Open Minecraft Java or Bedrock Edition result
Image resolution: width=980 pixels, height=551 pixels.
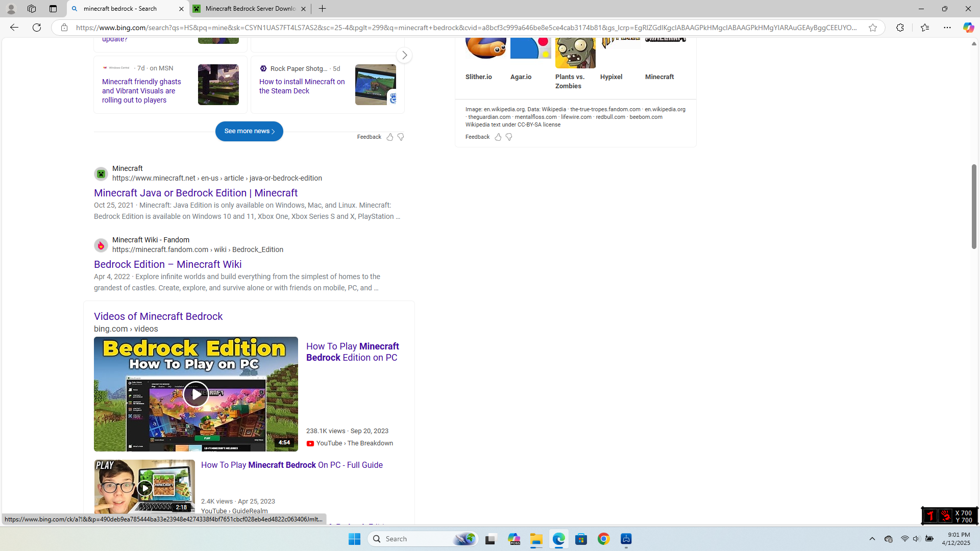(x=195, y=193)
